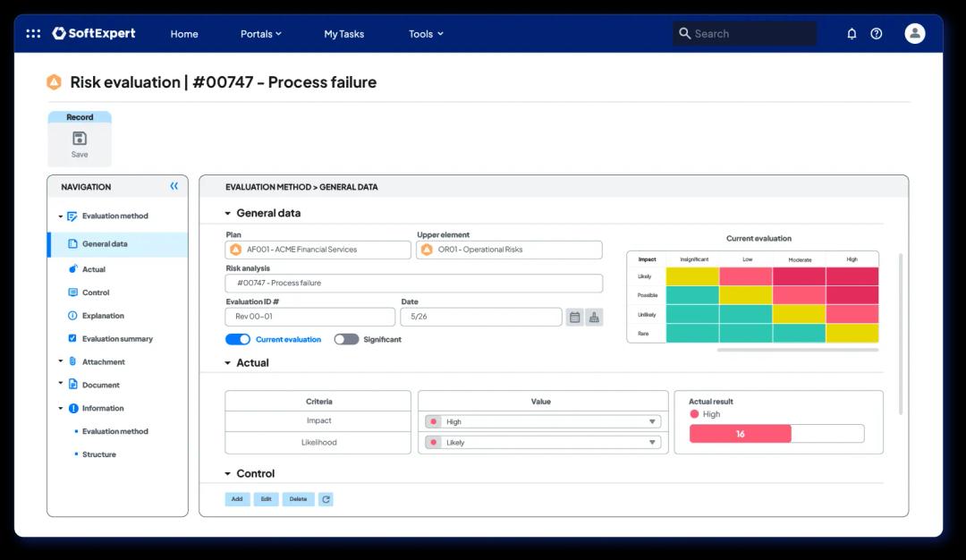Open the apps grid menu icon
This screenshot has width=966, height=560.
(33, 34)
